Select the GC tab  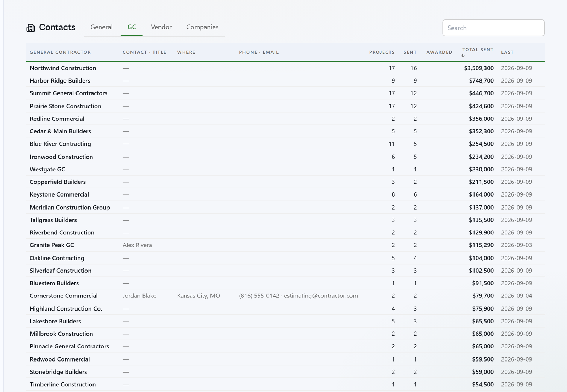pyautogui.click(x=132, y=27)
